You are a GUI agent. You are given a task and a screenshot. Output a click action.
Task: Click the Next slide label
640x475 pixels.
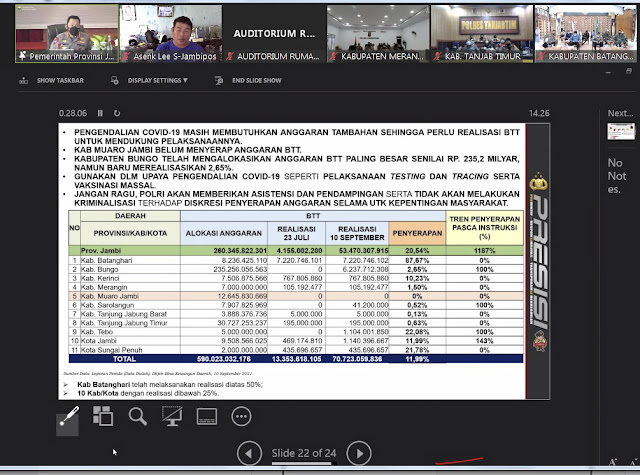[x=620, y=113]
